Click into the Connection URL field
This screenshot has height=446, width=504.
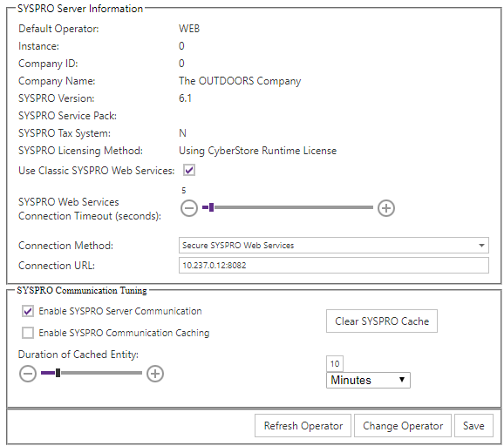[334, 265]
